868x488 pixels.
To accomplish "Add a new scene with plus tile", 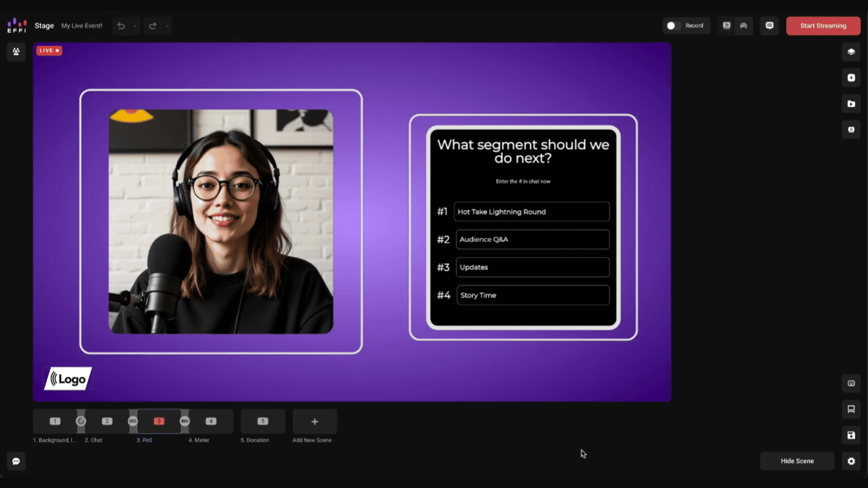I will pyautogui.click(x=315, y=421).
